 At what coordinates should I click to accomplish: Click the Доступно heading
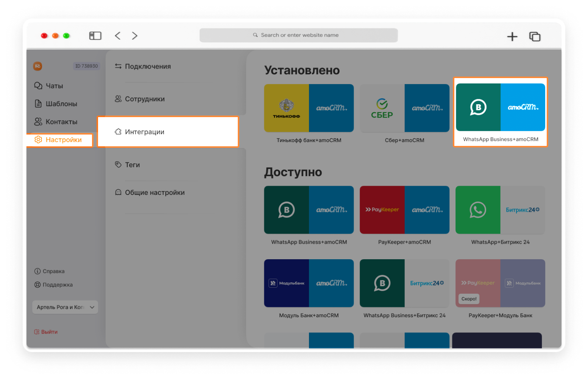coord(293,172)
